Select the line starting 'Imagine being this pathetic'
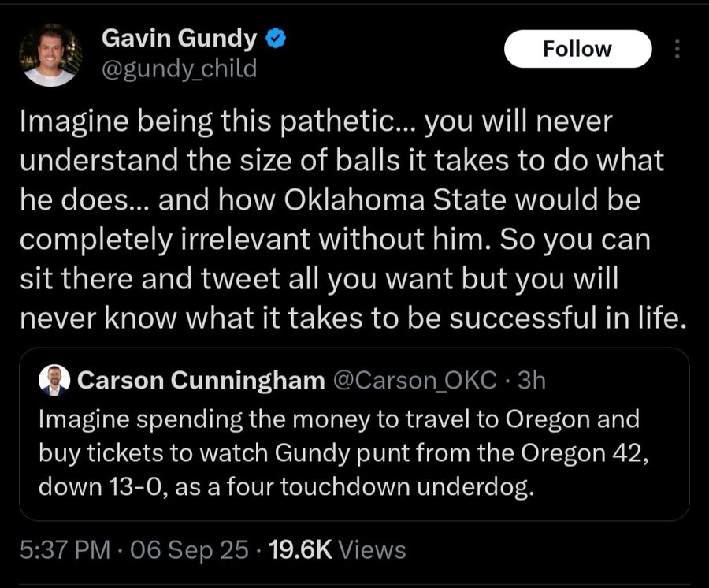The width and height of the screenshot is (709, 588). tap(316, 121)
